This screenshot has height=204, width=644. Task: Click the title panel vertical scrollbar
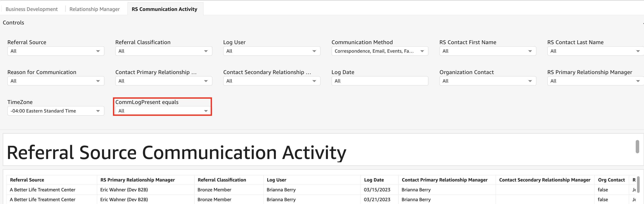click(637, 147)
